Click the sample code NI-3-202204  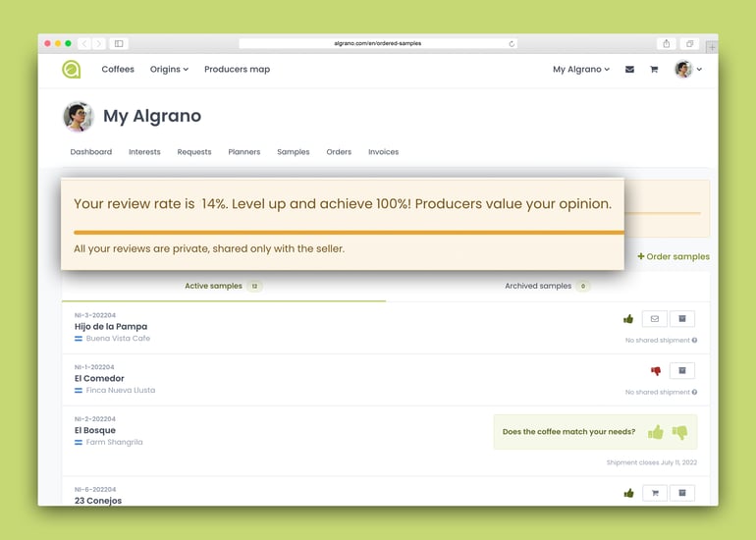(95, 315)
